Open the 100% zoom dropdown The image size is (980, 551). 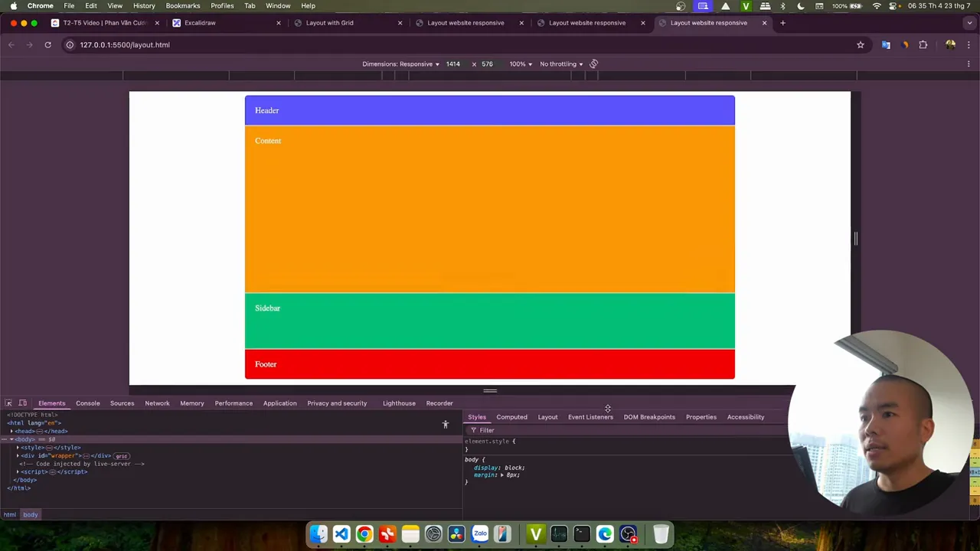point(521,64)
